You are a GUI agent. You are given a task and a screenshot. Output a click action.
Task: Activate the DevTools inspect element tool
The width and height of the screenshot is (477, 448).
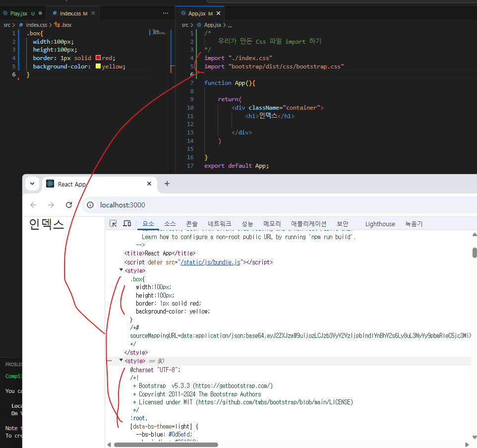113,224
